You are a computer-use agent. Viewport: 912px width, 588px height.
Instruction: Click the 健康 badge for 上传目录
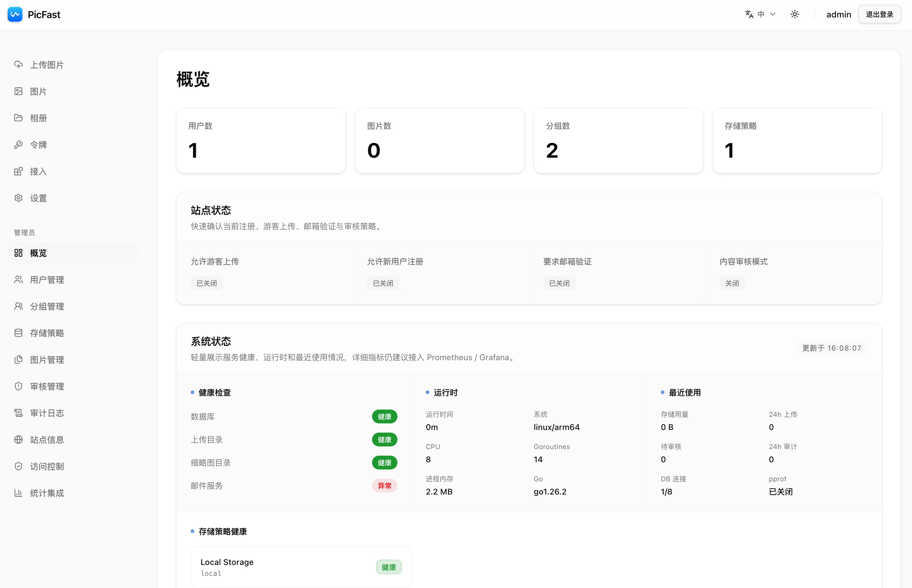pos(385,440)
